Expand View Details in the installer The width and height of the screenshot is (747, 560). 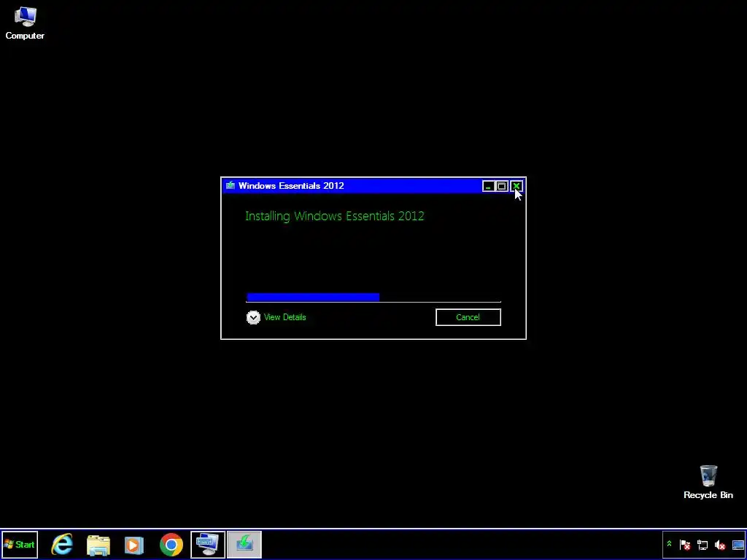tap(253, 317)
